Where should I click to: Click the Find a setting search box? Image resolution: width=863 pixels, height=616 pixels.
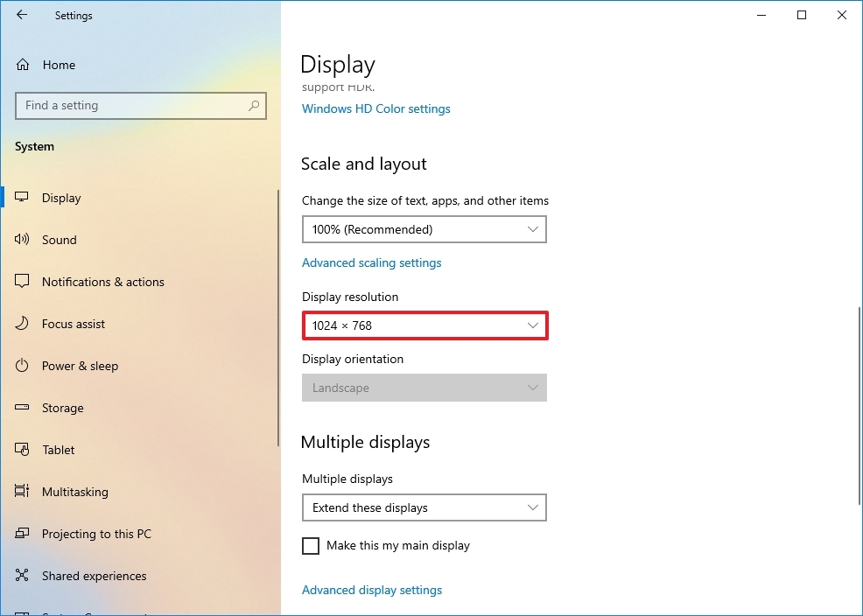click(x=141, y=106)
